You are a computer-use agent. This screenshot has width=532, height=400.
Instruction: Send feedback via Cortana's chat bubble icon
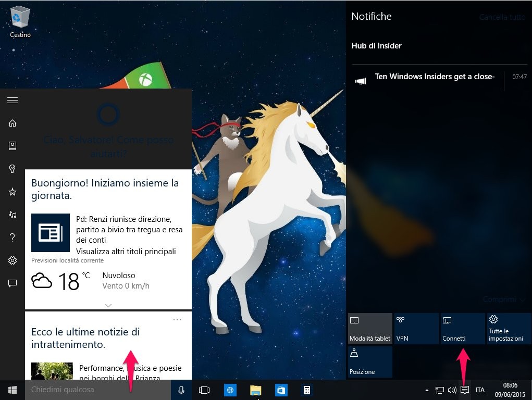click(x=12, y=283)
